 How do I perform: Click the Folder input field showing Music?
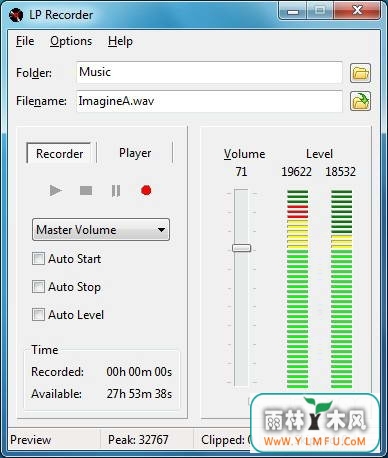click(209, 72)
